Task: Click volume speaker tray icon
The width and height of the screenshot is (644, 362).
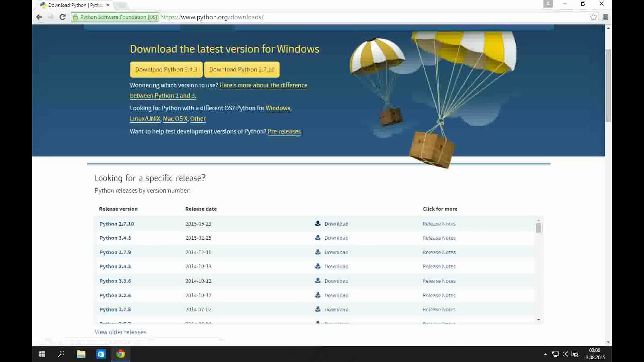Action: tap(565, 354)
